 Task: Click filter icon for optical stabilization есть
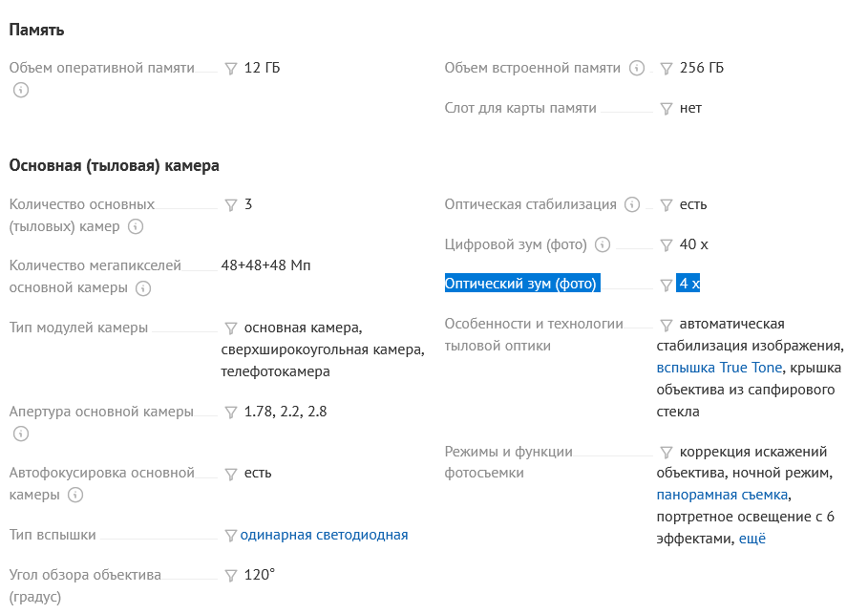[x=667, y=205]
